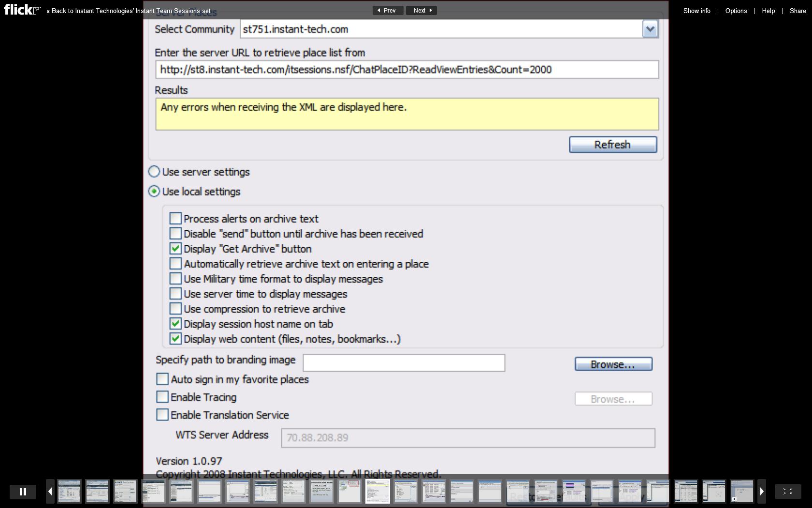Pause the slideshow
Screen dimensions: 812x508
coord(23,492)
